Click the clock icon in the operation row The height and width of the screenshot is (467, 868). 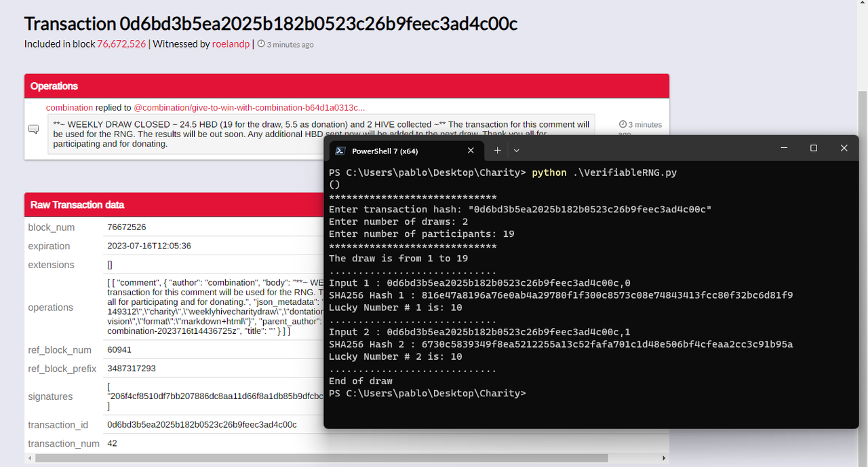[x=623, y=125]
